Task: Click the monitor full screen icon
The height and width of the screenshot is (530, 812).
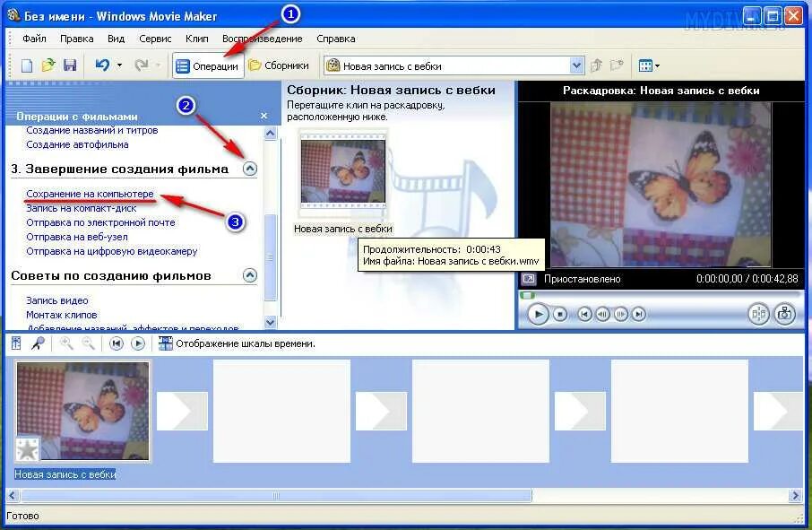Action: pyautogui.click(x=529, y=279)
